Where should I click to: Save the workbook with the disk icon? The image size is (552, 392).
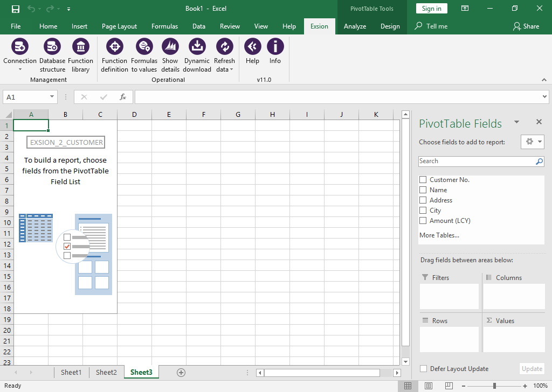point(16,9)
